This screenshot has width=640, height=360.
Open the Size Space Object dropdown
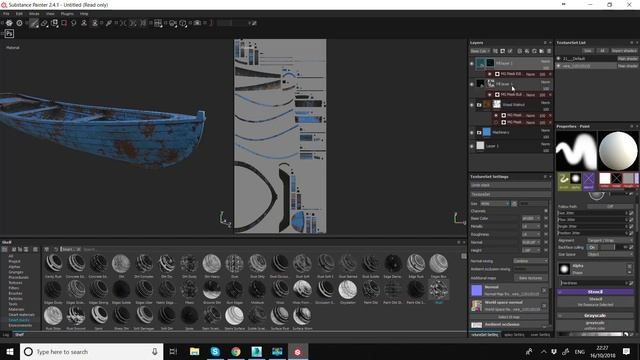(610, 254)
